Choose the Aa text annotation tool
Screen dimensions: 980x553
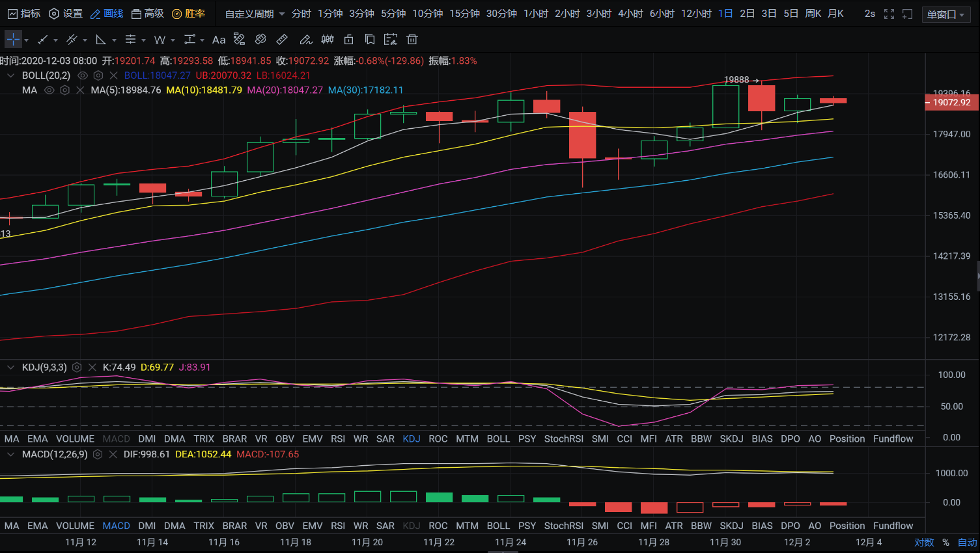point(219,40)
